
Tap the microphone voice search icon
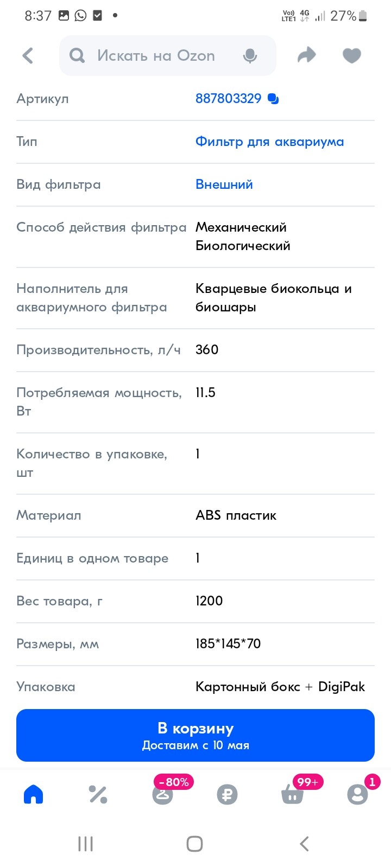point(250,55)
